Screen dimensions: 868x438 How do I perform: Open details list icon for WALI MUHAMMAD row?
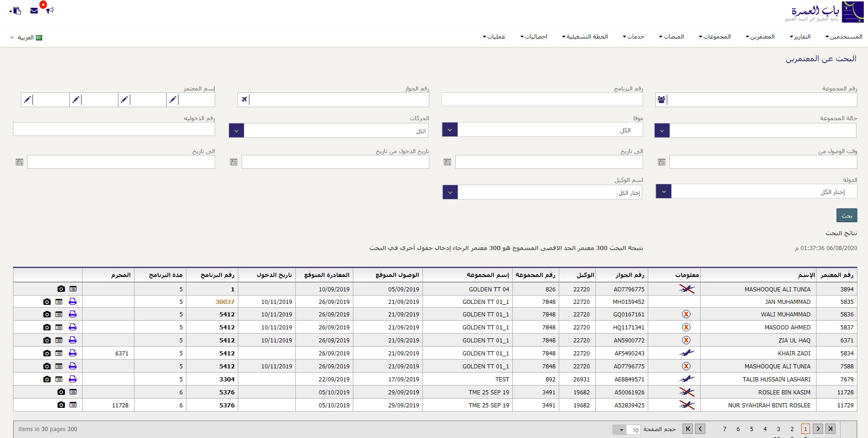(59, 315)
